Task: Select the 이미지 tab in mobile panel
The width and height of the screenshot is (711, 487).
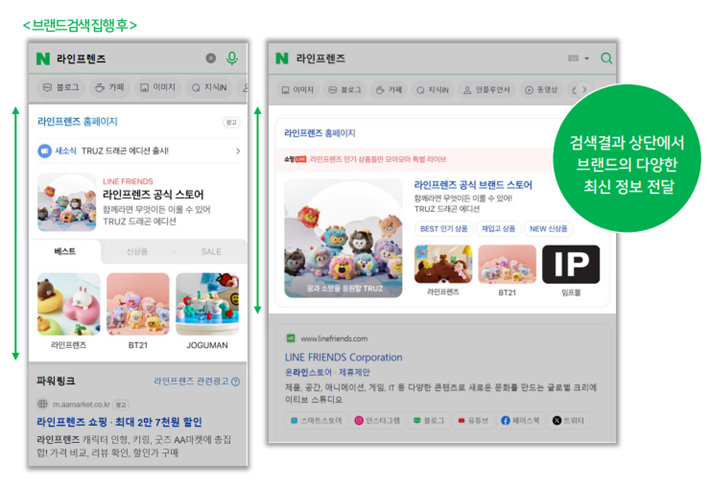Action: tap(158, 87)
